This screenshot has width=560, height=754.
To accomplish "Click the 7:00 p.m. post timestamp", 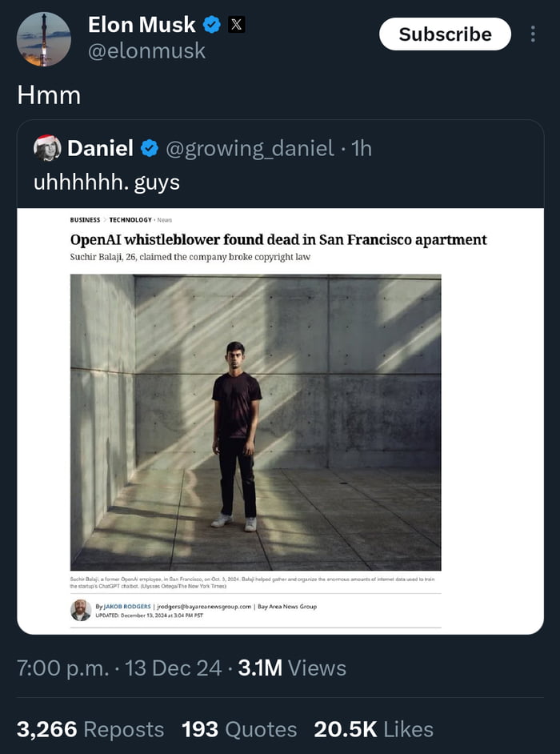I will [x=62, y=668].
